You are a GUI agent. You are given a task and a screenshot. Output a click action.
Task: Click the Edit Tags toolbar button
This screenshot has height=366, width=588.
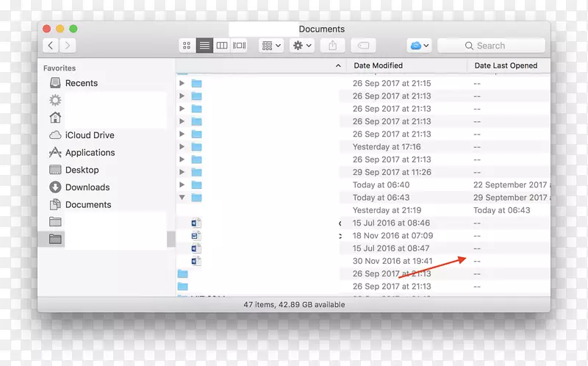tap(363, 46)
